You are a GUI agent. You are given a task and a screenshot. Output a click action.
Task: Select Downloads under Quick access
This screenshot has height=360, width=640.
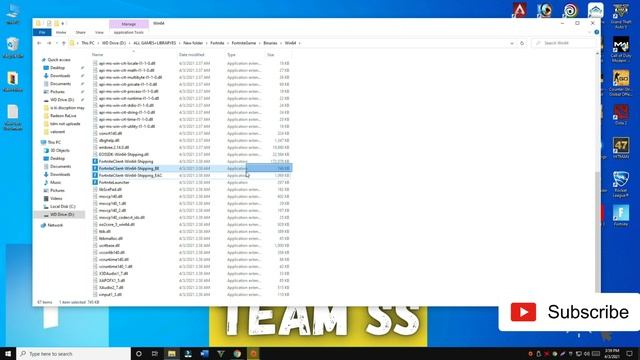point(60,76)
